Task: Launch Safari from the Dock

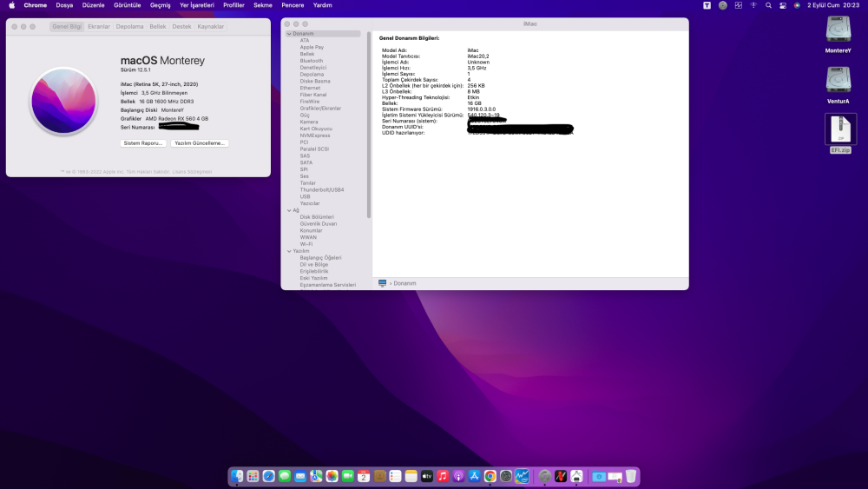Action: pyautogui.click(x=268, y=476)
